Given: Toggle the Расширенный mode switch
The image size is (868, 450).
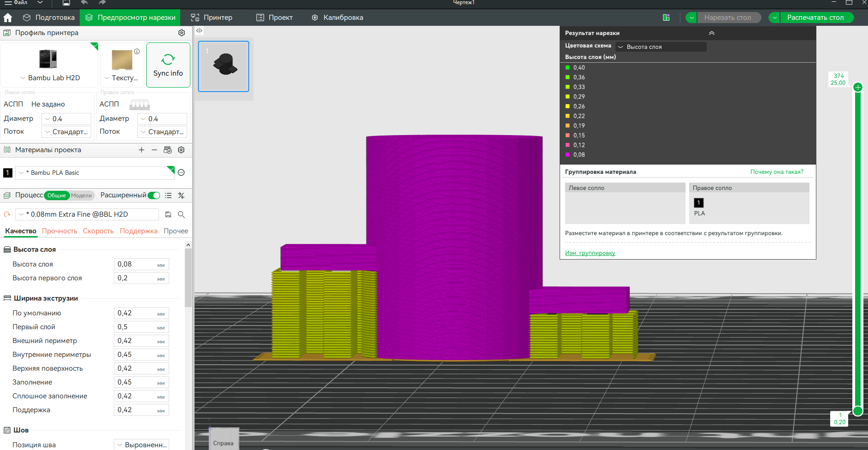Looking at the screenshot, I should 154,195.
